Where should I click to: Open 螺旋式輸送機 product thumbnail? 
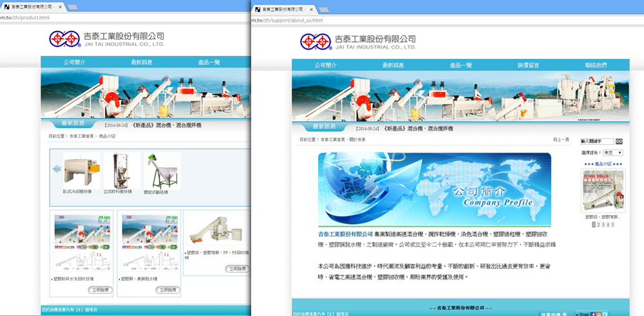(162, 171)
